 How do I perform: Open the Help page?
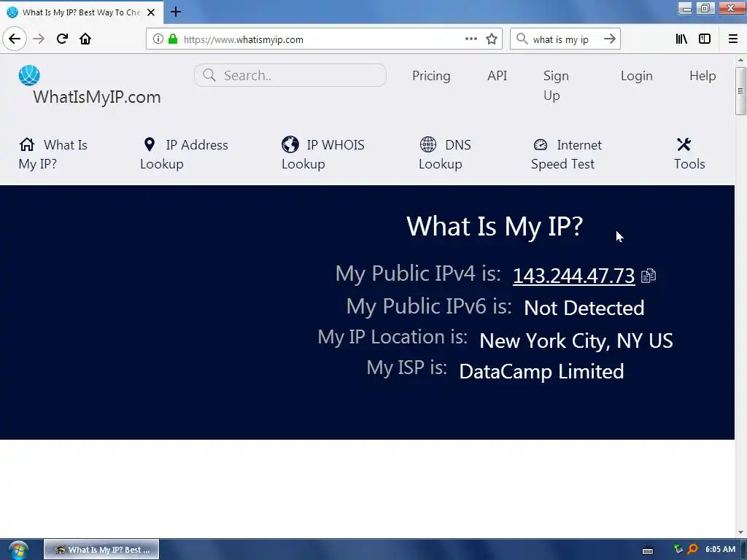click(703, 76)
